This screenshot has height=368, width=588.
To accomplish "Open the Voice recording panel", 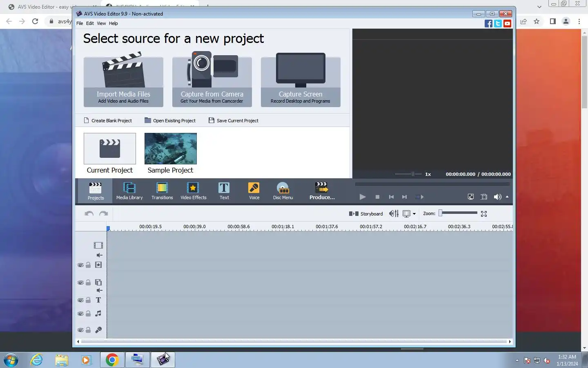I will tap(254, 191).
